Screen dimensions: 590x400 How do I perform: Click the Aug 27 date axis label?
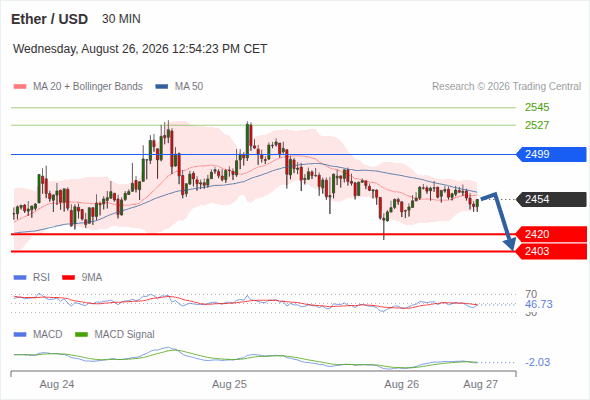(x=481, y=384)
